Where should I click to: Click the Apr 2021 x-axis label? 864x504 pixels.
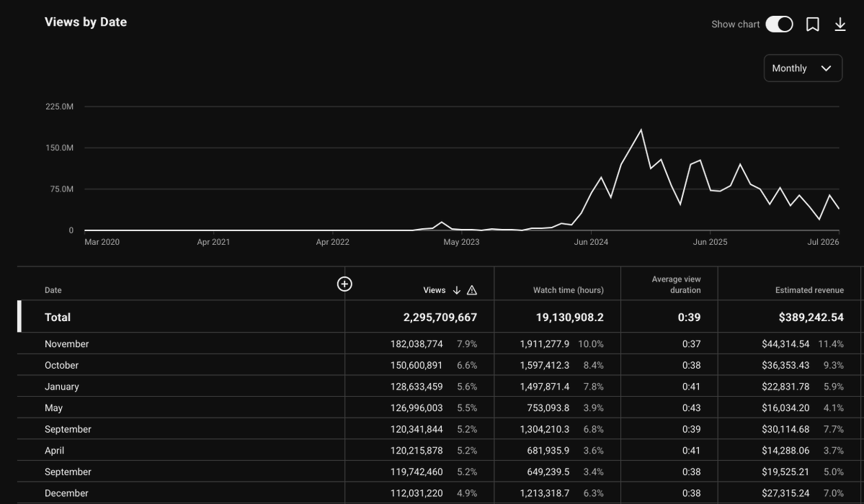[213, 242]
